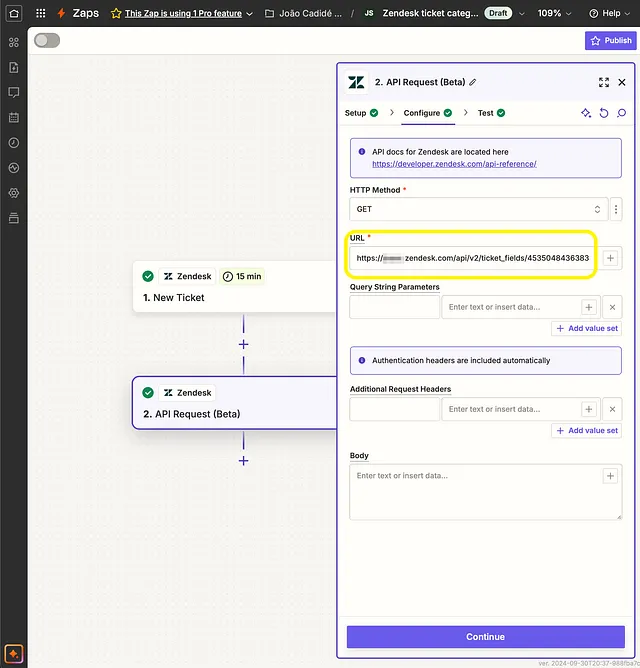Open the settings gear sidebar icon
This screenshot has height=668, width=640.
coord(14,193)
